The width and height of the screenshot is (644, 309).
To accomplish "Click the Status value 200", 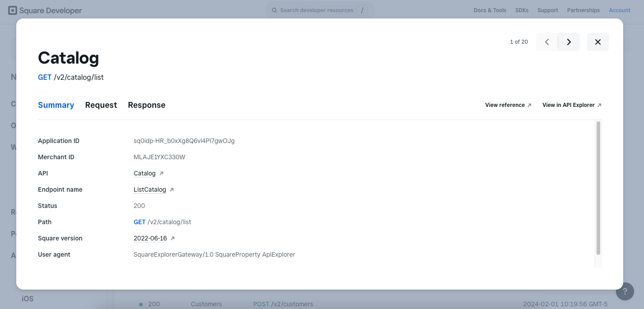I will pyautogui.click(x=139, y=206).
